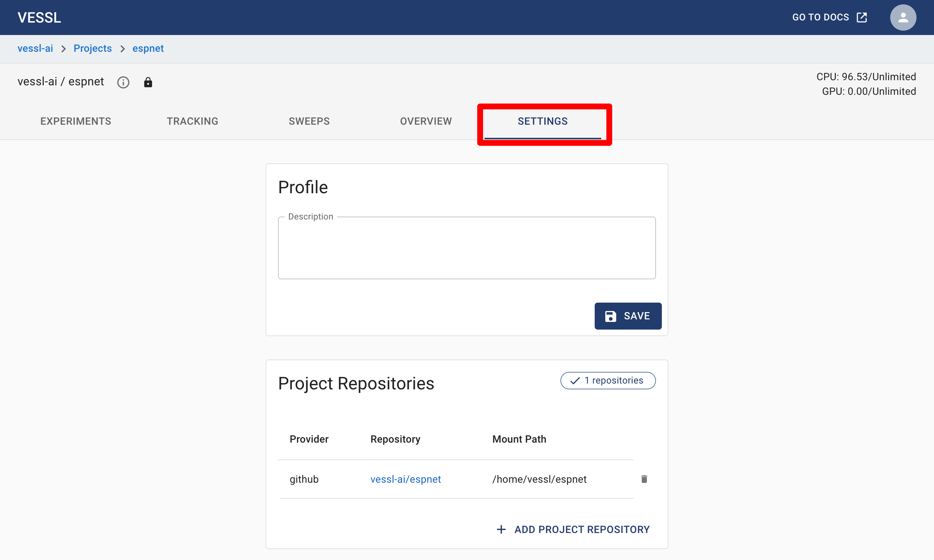Open the user avatar menu
This screenshot has width=934, height=560.
pos(903,17)
